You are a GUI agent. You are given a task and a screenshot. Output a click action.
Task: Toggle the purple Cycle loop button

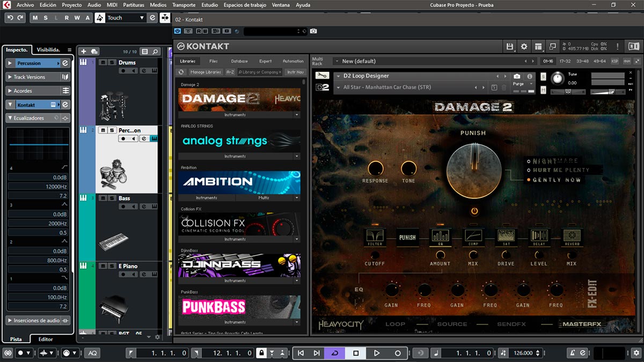click(335, 353)
